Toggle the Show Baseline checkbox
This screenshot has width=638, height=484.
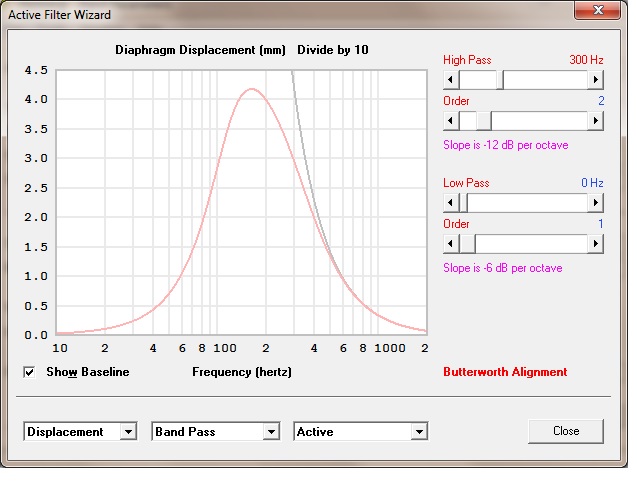click(29, 372)
